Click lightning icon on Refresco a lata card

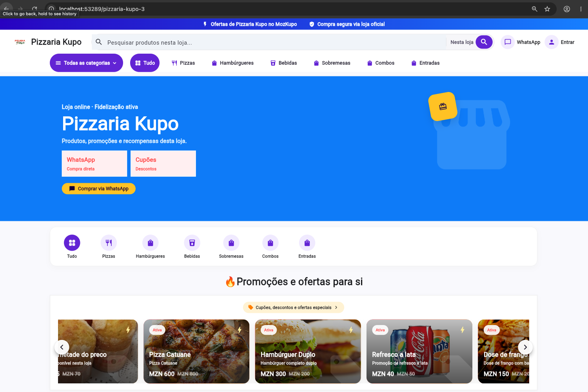tap(463, 330)
